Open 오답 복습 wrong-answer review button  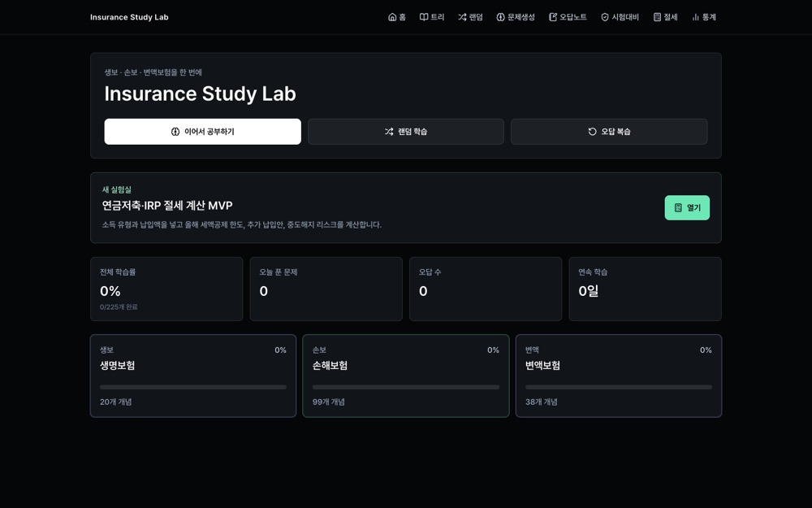[609, 132]
